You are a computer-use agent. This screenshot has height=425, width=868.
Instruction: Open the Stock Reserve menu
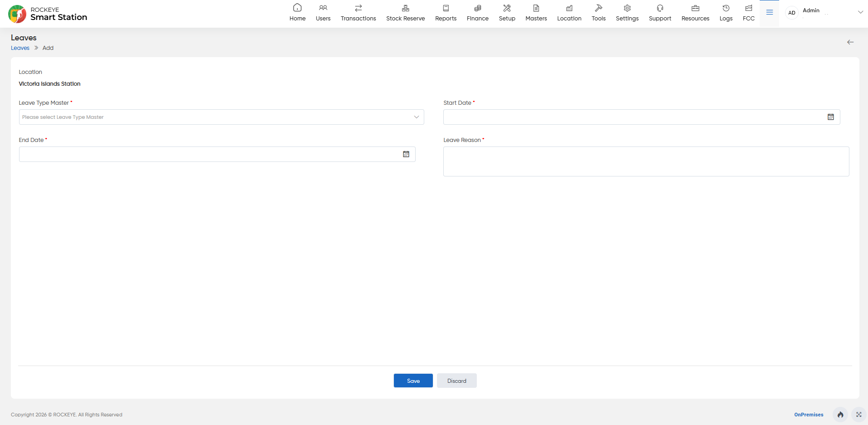[405, 13]
